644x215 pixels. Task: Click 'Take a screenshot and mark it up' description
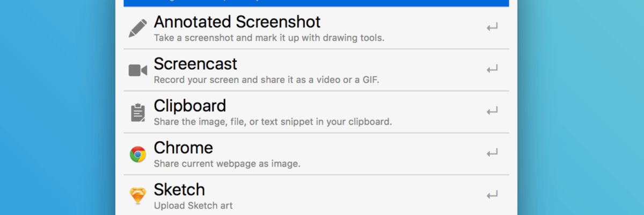(x=269, y=38)
